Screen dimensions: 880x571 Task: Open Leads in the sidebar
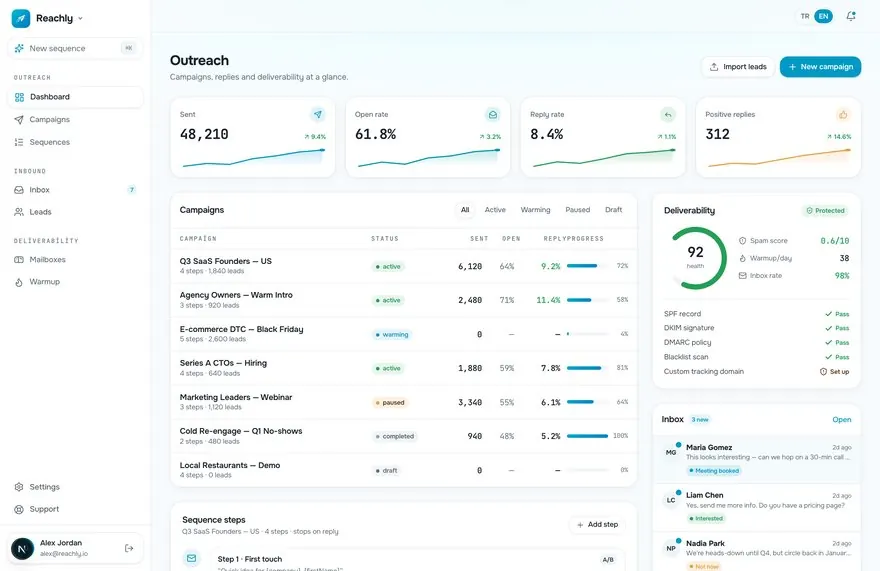pyautogui.click(x=75, y=212)
